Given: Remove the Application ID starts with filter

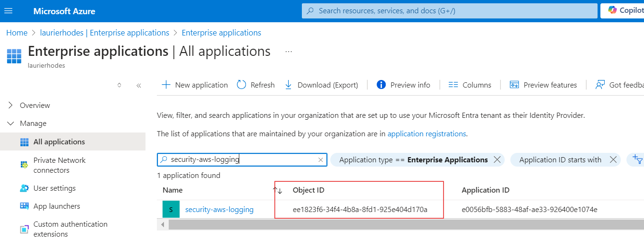Looking at the screenshot, I should click(x=613, y=160).
